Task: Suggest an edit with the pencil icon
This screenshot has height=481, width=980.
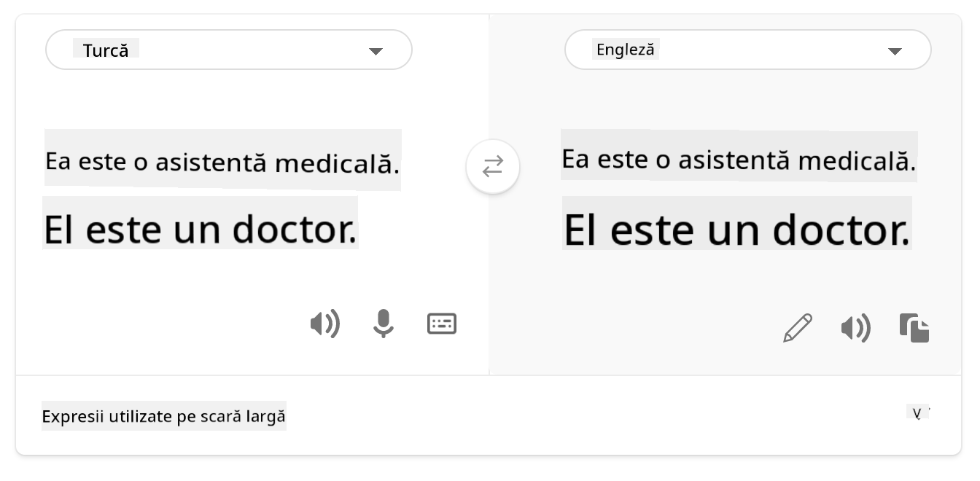Action: coord(798,328)
